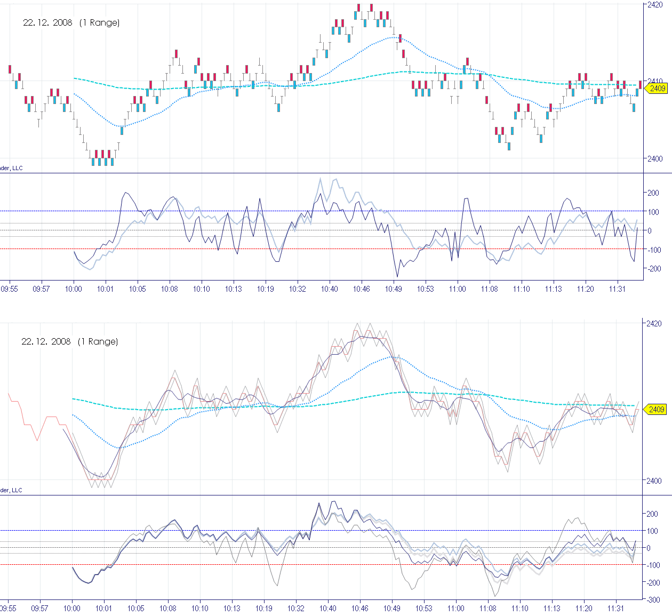Click the -100 level label below candlestick chart
The height and width of the screenshot is (616, 672).
tap(653, 250)
